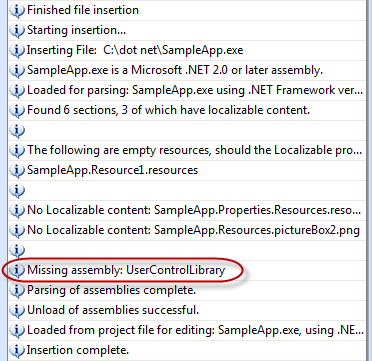The height and width of the screenshot is (361, 372).
Task: Click info icon beside Missing assembly message
Action: [x=17, y=271]
